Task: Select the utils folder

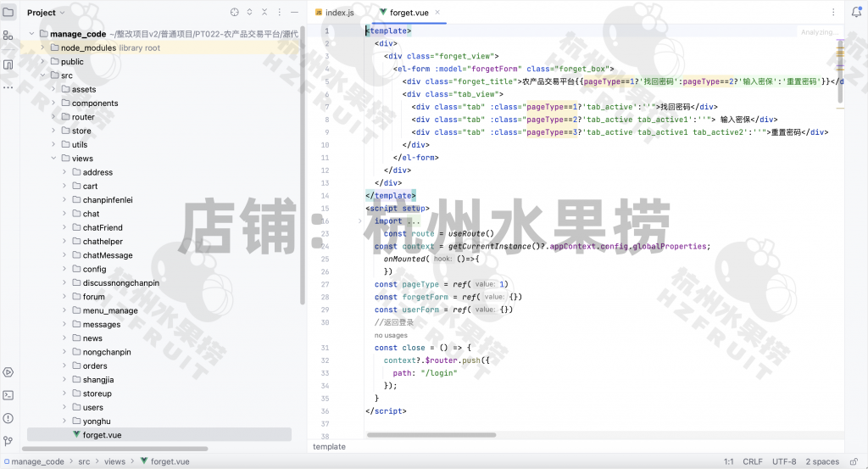Action: pos(79,144)
